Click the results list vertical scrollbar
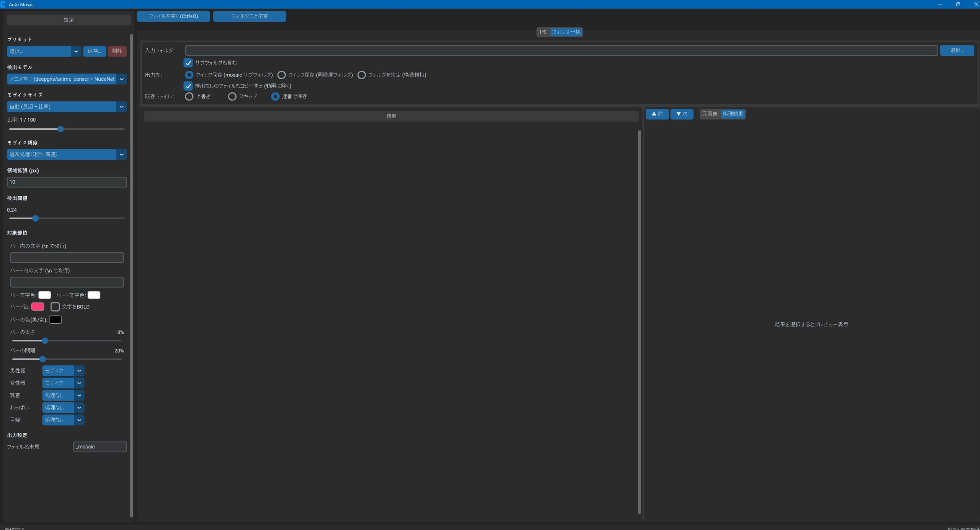 coord(639,322)
